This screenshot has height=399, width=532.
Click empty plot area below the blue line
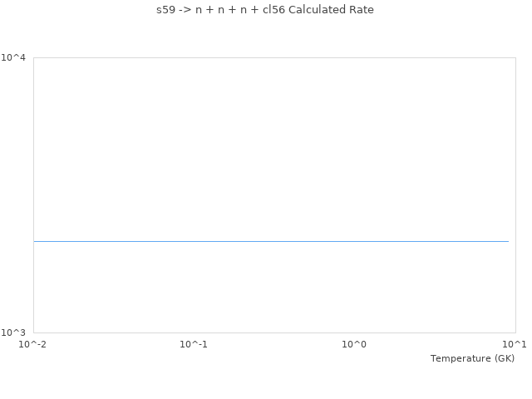coord(271,291)
